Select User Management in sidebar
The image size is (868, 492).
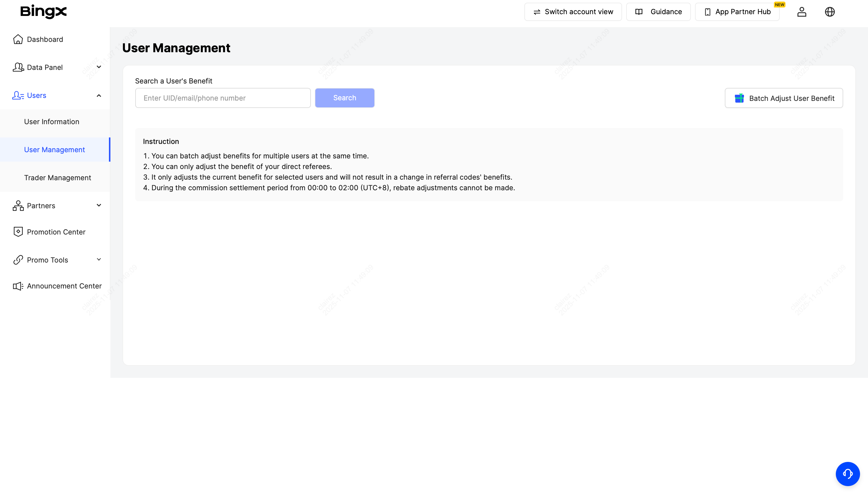[x=54, y=150]
